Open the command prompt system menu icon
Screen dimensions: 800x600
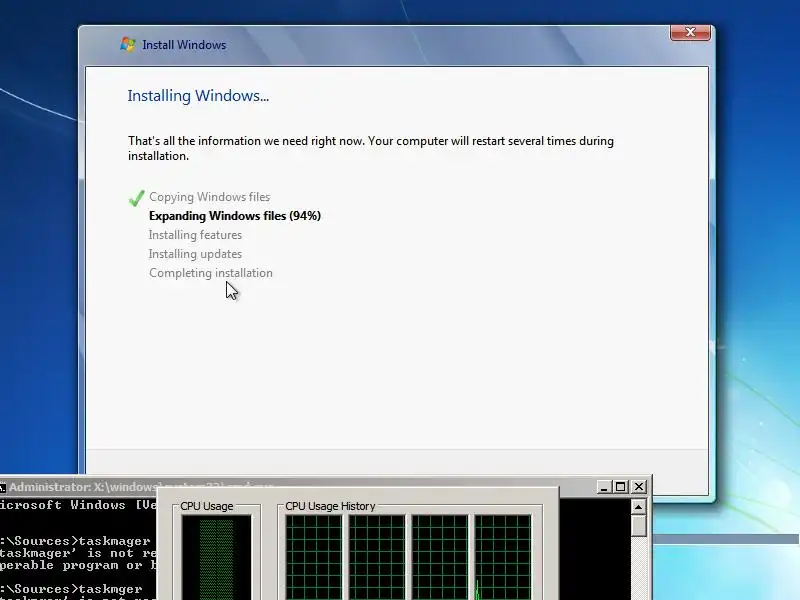coord(3,488)
